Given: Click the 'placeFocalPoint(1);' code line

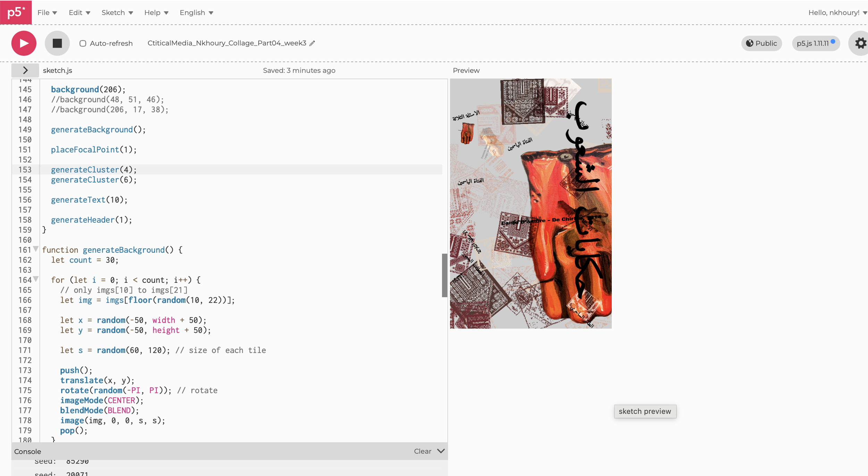Looking at the screenshot, I should [94, 149].
